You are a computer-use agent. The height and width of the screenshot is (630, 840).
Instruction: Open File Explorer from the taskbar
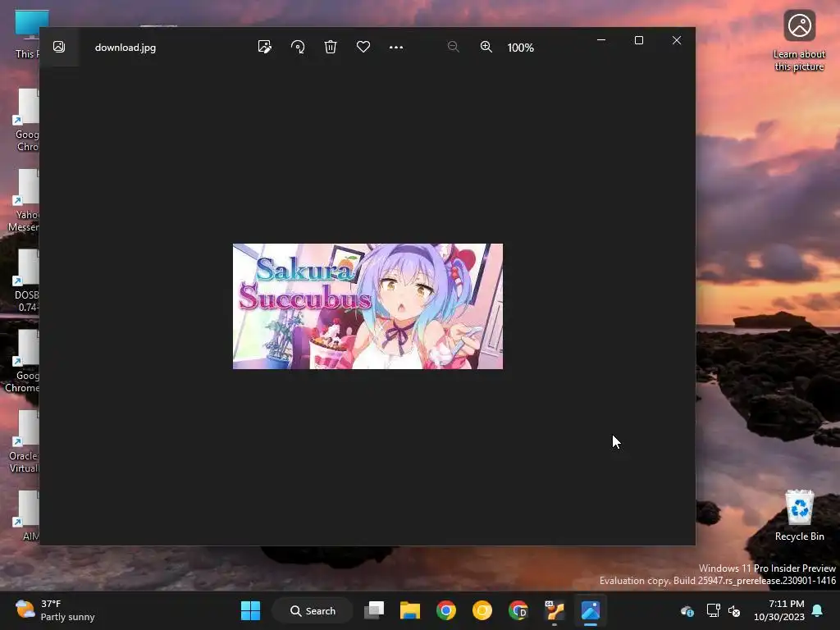point(410,610)
